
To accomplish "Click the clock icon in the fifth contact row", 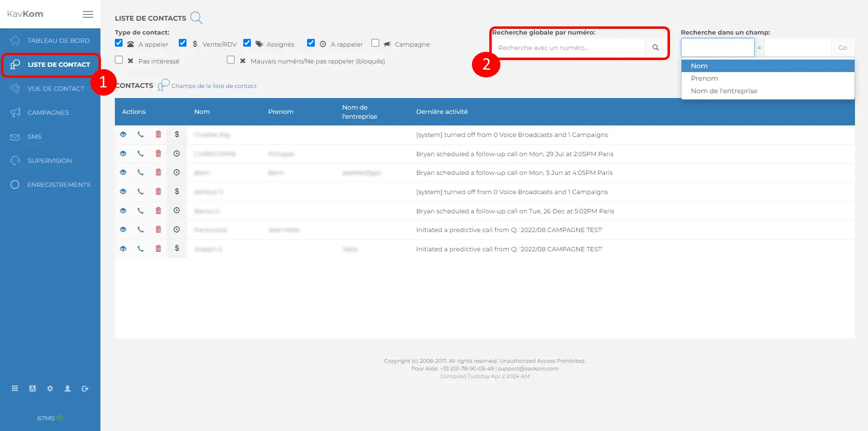I will click(177, 210).
